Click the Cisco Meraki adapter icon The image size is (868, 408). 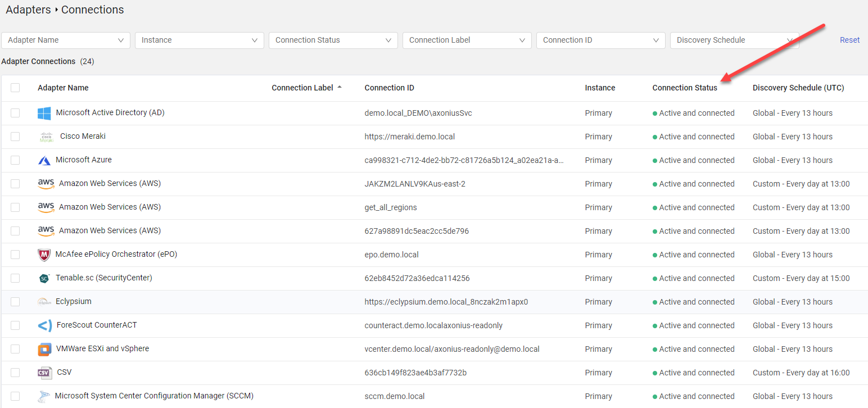46,137
